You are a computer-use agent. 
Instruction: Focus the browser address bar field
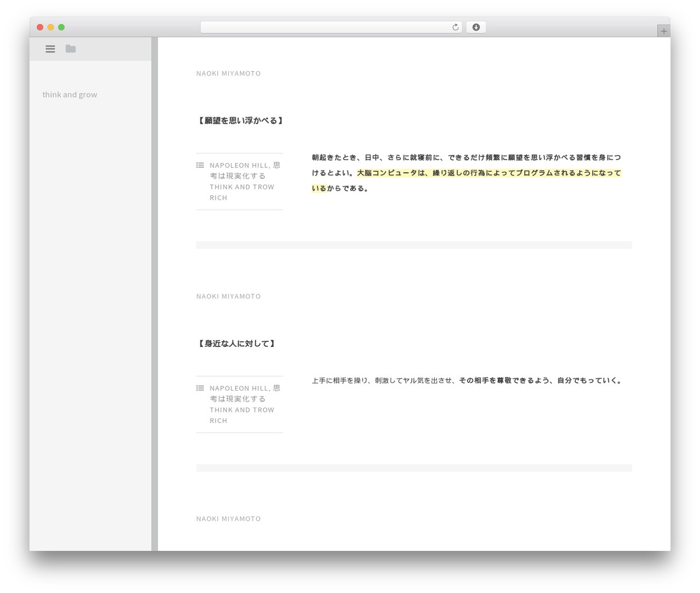click(x=331, y=27)
